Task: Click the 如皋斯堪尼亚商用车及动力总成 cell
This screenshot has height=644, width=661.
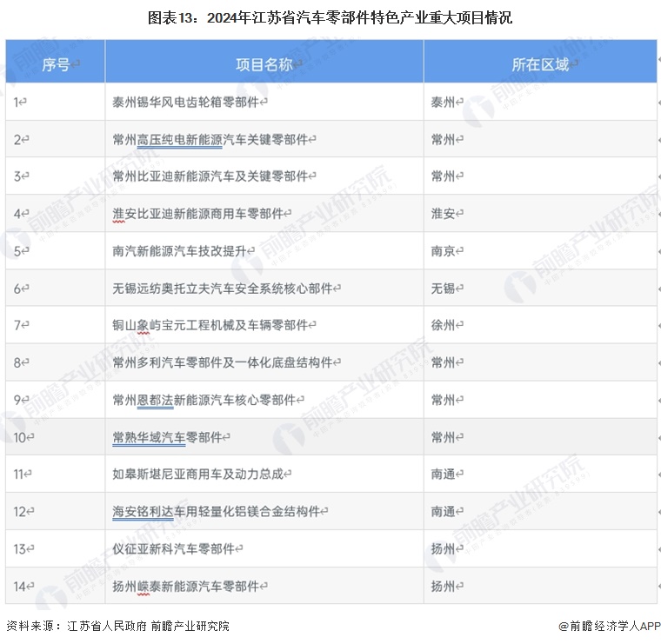Action: point(201,475)
